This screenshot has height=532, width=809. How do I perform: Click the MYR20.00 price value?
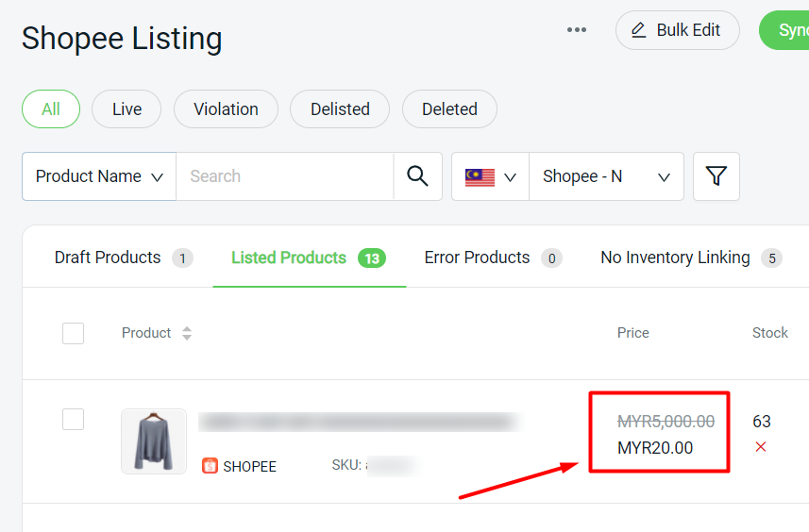point(655,448)
